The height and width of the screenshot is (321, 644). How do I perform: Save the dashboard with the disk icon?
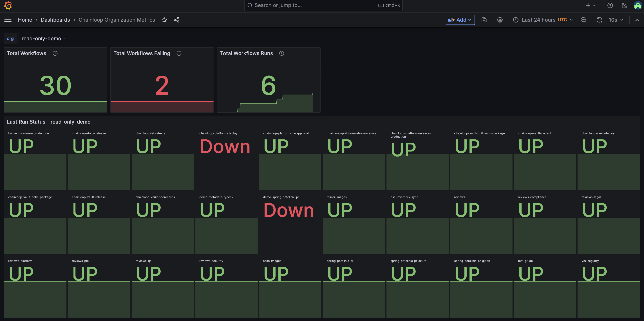(x=484, y=20)
